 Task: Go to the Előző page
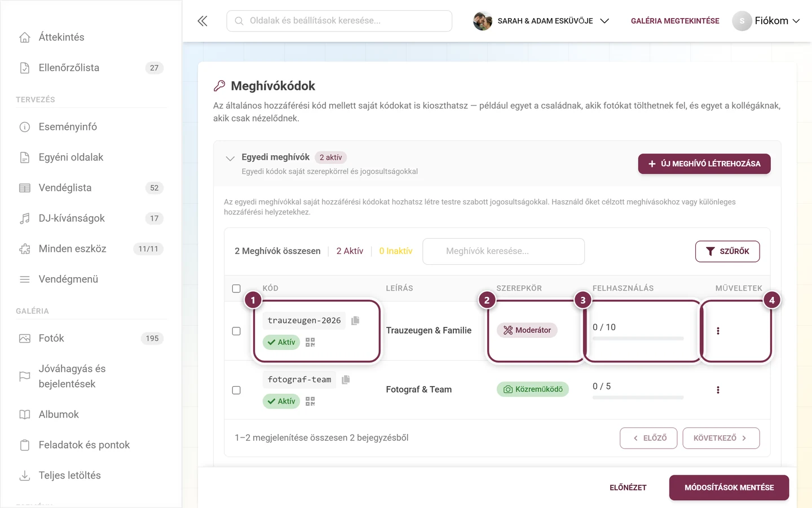click(648, 438)
